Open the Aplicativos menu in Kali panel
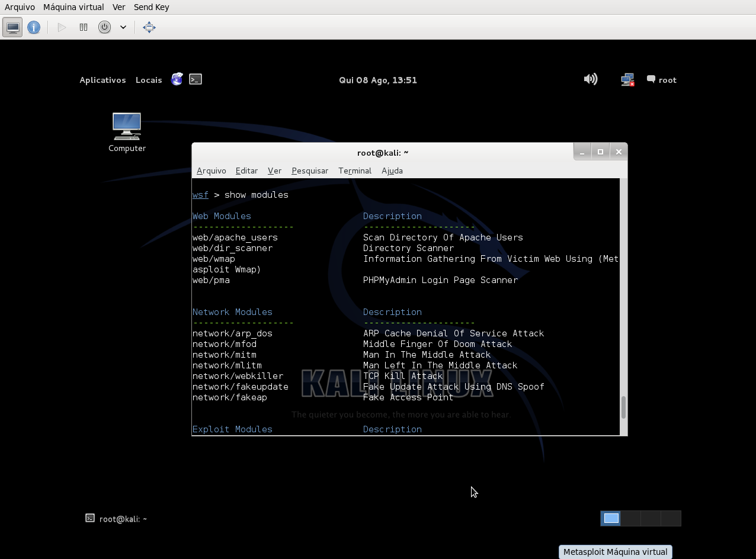Screen dimensions: 756x559 102,80
